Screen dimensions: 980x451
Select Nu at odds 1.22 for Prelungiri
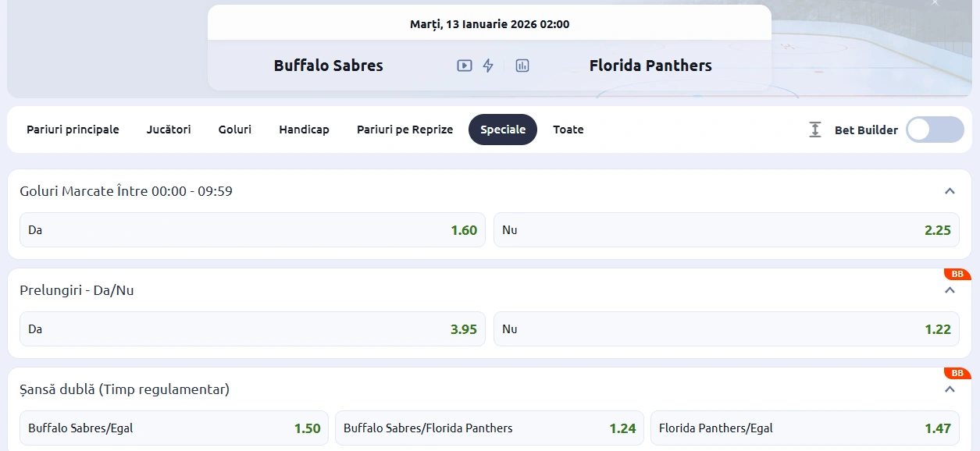[x=726, y=328]
